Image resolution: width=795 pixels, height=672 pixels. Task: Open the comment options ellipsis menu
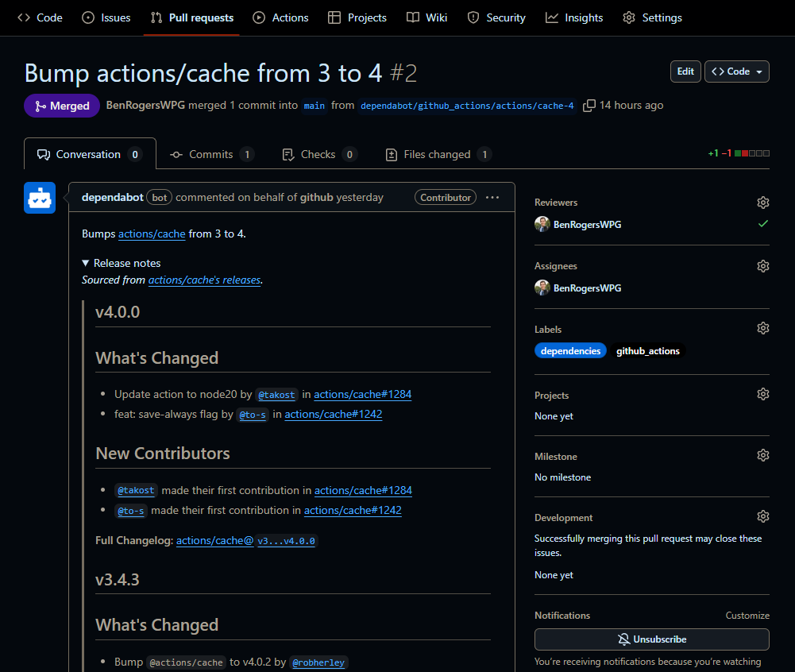click(492, 197)
